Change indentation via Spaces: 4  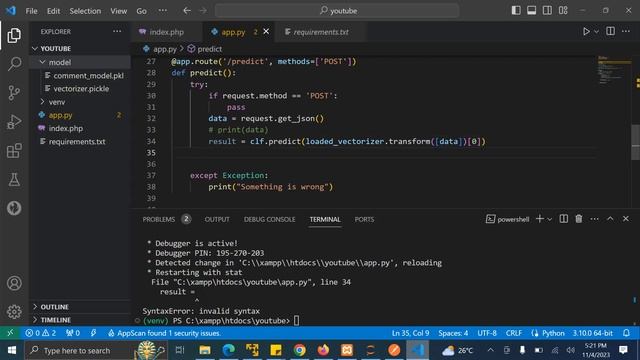point(453,333)
